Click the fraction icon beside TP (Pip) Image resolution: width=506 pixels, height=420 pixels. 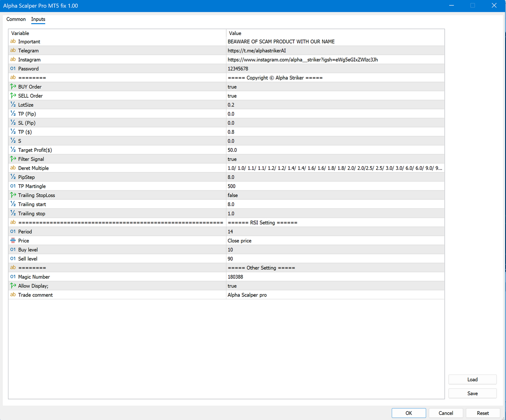(13, 114)
